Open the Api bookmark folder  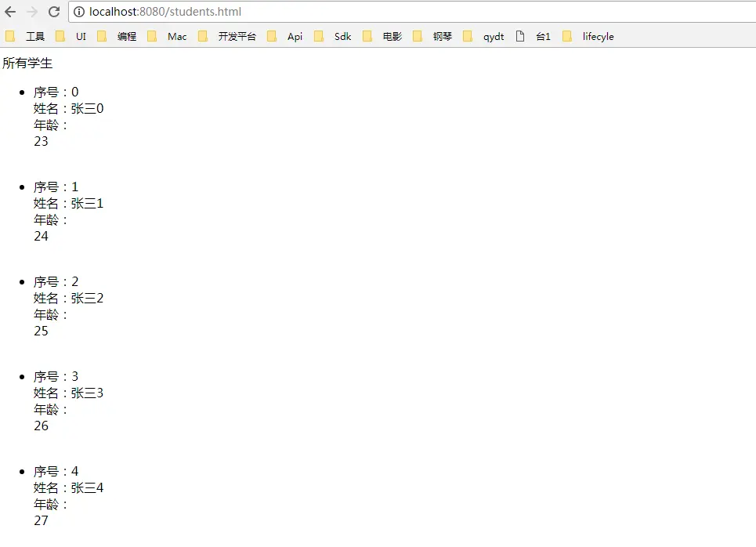pyautogui.click(x=284, y=36)
